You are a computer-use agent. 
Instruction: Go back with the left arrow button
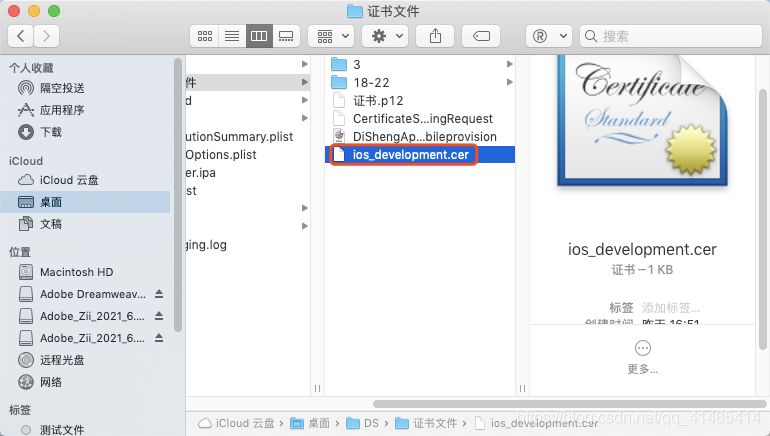coord(21,36)
